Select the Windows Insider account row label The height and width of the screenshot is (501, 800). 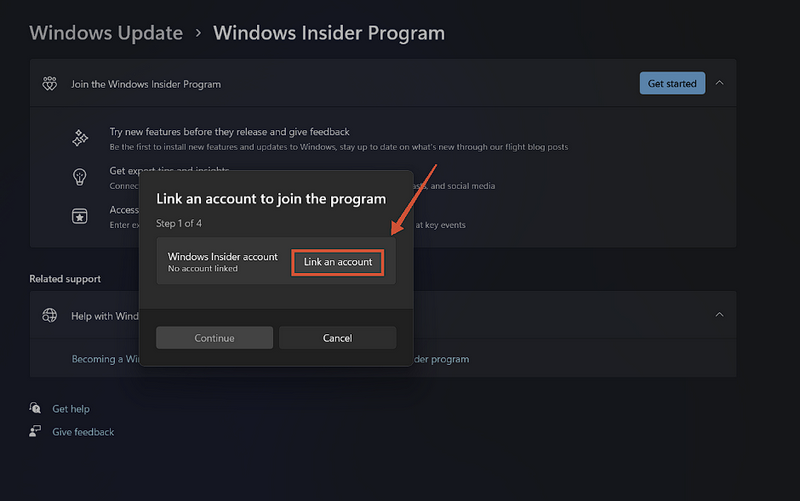click(222, 257)
